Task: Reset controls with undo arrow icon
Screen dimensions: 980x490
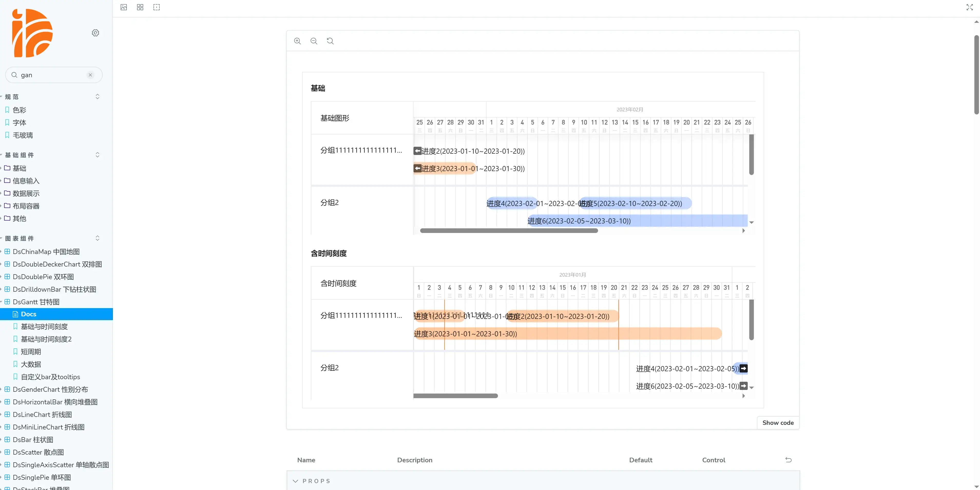Action: click(x=788, y=460)
